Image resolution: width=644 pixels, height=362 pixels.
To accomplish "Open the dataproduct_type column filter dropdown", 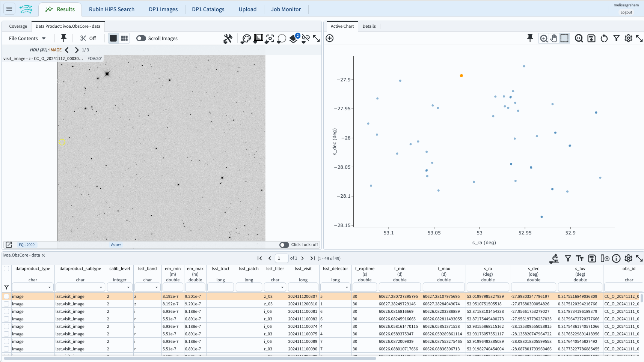I will point(49,287).
